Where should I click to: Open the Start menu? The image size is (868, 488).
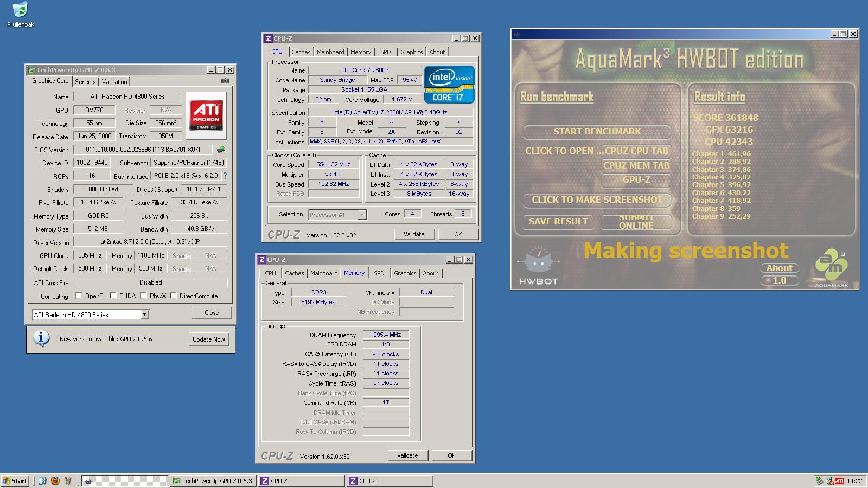pyautogui.click(x=15, y=481)
